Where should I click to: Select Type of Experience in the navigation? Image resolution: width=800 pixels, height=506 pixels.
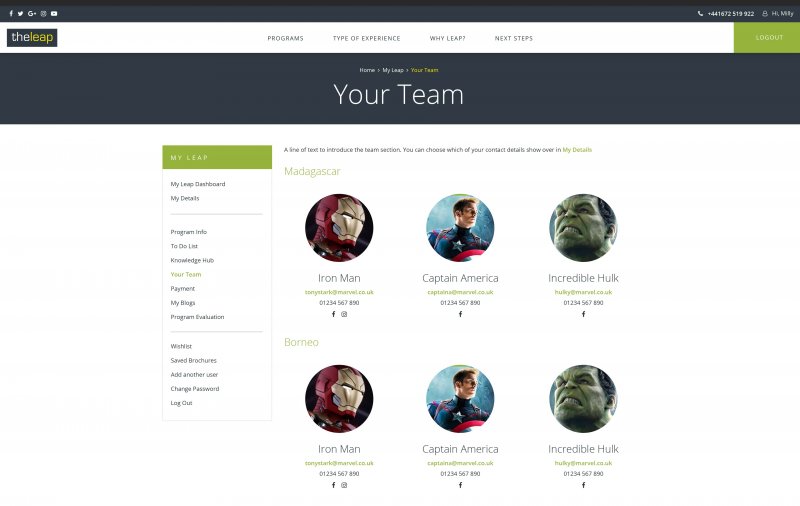tap(366, 38)
